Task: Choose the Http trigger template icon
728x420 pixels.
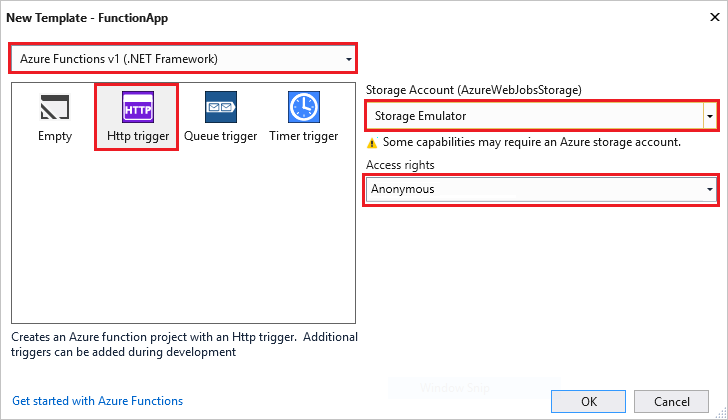Action: click(138, 107)
